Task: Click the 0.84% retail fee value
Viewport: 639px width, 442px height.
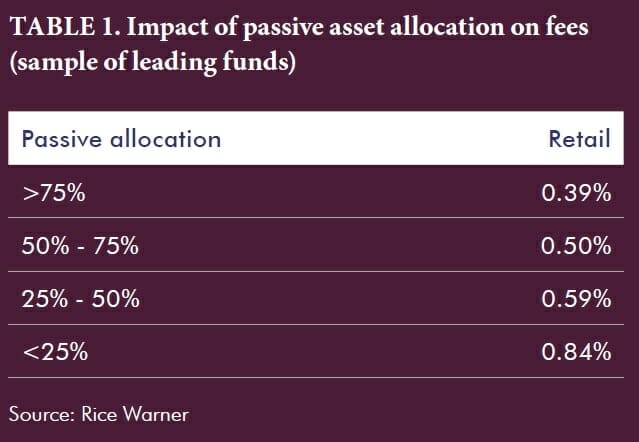Action: point(575,351)
